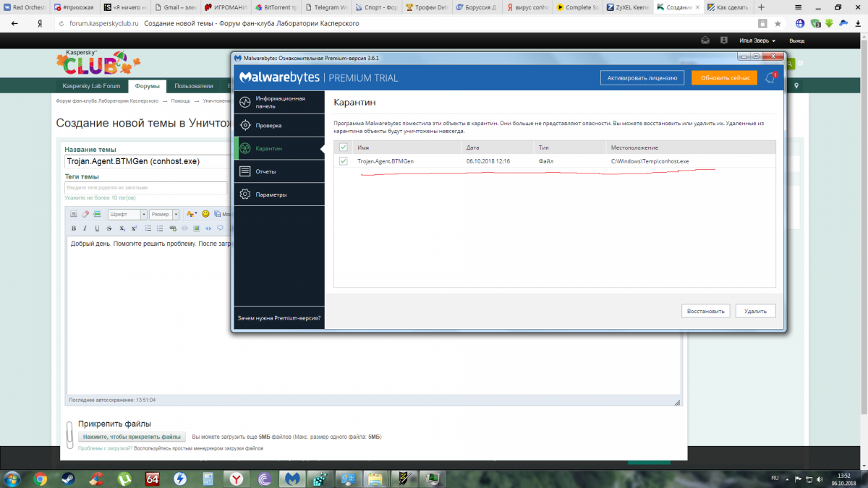
Task: Select the Trojan.Agent.BTMGen quarantine entry name
Action: [x=386, y=161]
